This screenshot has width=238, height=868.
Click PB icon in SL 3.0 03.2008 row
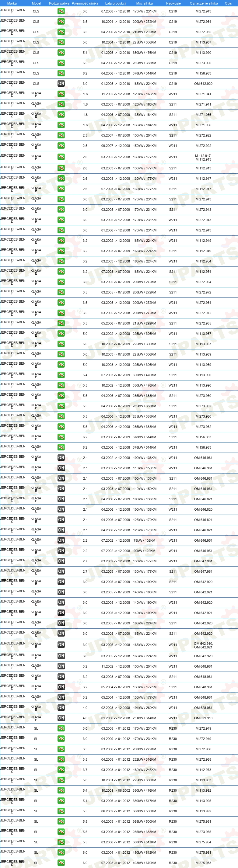61,728
